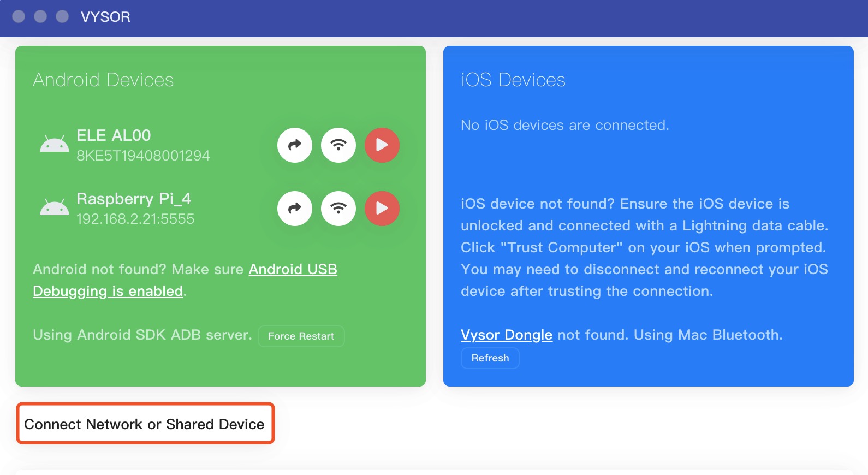Click the Android robot icon beside ELE AL00
Image resolution: width=868 pixels, height=475 pixels.
click(55, 144)
